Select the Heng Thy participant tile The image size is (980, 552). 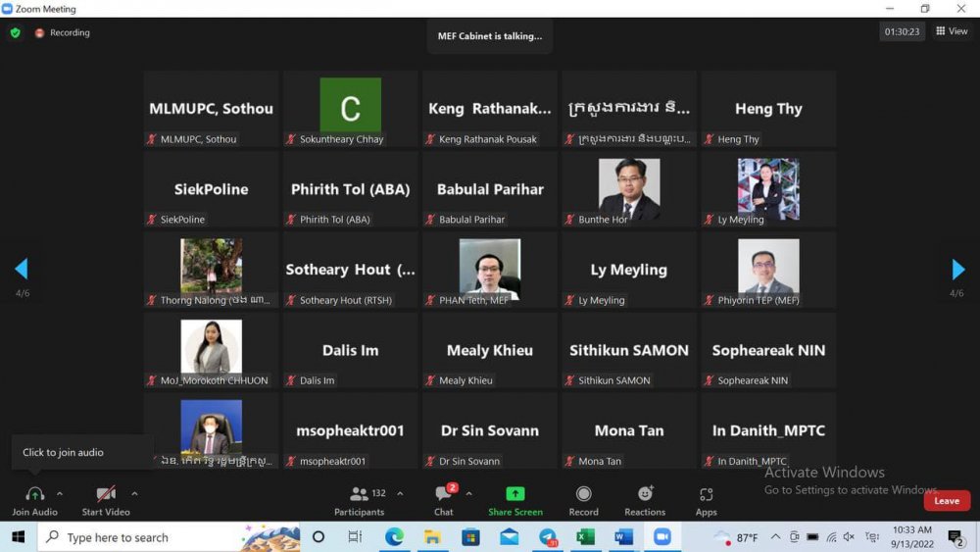768,109
